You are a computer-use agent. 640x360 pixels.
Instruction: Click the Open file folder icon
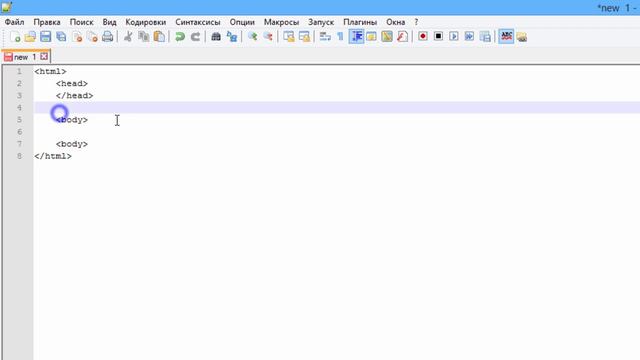[30, 37]
